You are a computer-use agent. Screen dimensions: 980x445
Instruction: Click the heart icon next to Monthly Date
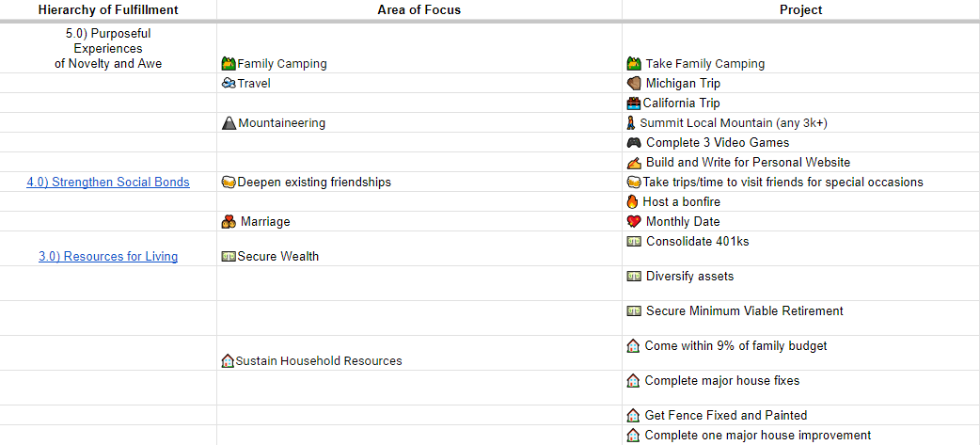click(634, 222)
